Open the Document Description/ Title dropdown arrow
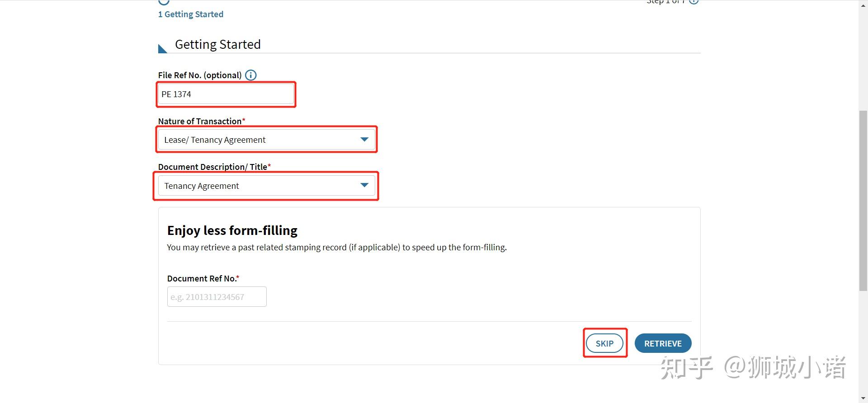 (x=364, y=185)
